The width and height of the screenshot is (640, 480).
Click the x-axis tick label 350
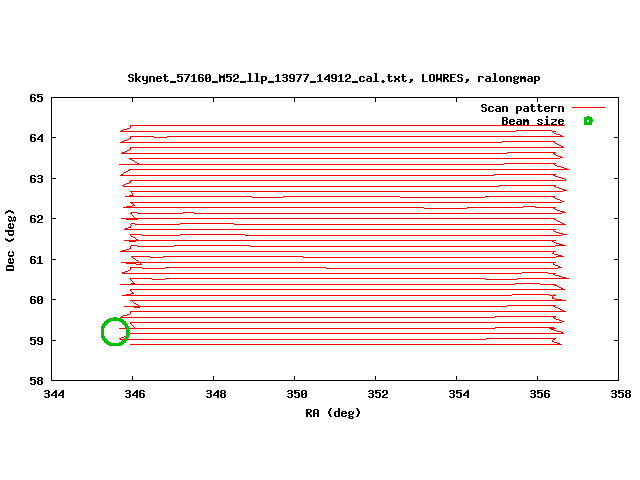(x=297, y=394)
